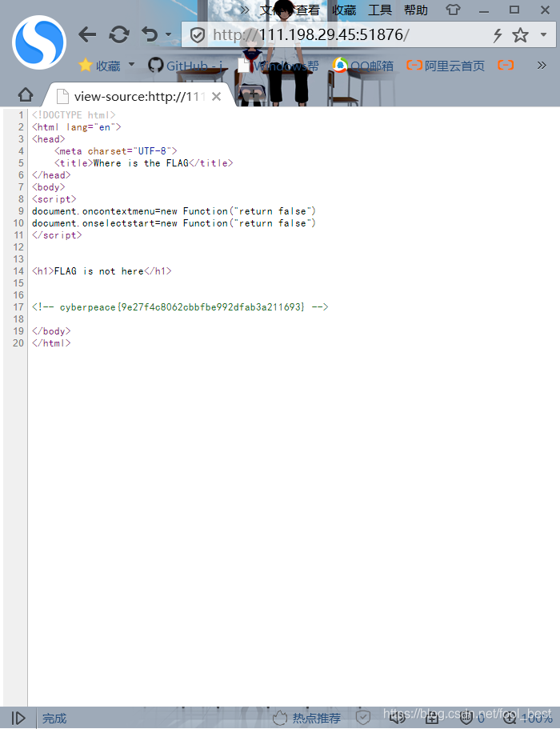This screenshot has width=560, height=729.
Task: Open the undo history dropdown arrow
Action: coord(168,34)
